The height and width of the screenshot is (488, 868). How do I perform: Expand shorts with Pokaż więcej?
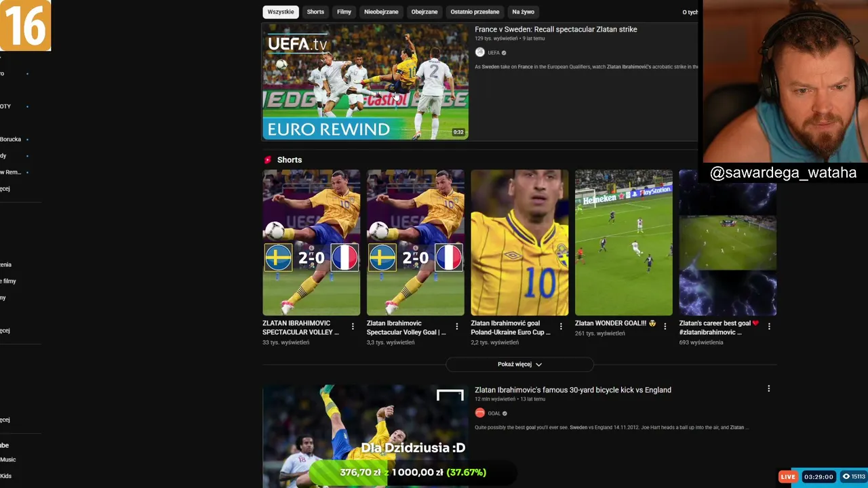(519, 364)
